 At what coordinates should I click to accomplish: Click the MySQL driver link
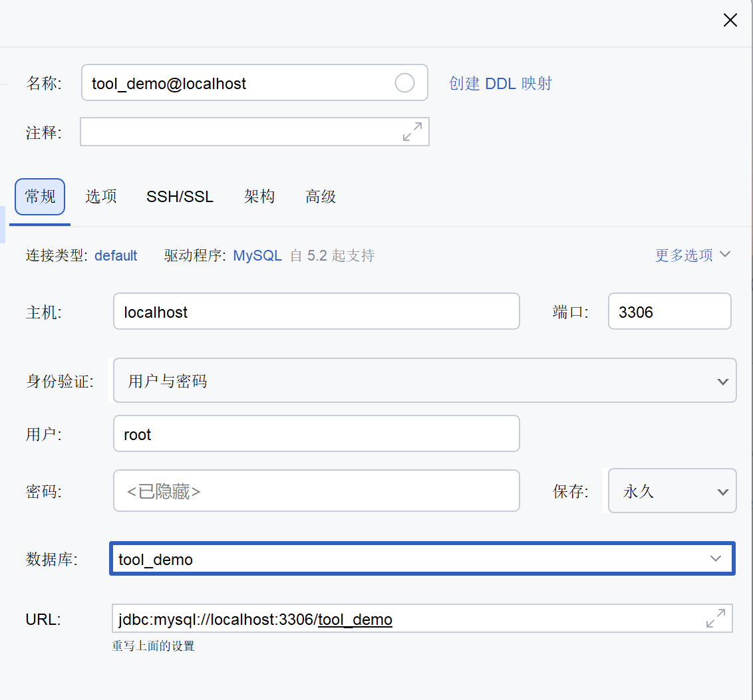click(257, 255)
